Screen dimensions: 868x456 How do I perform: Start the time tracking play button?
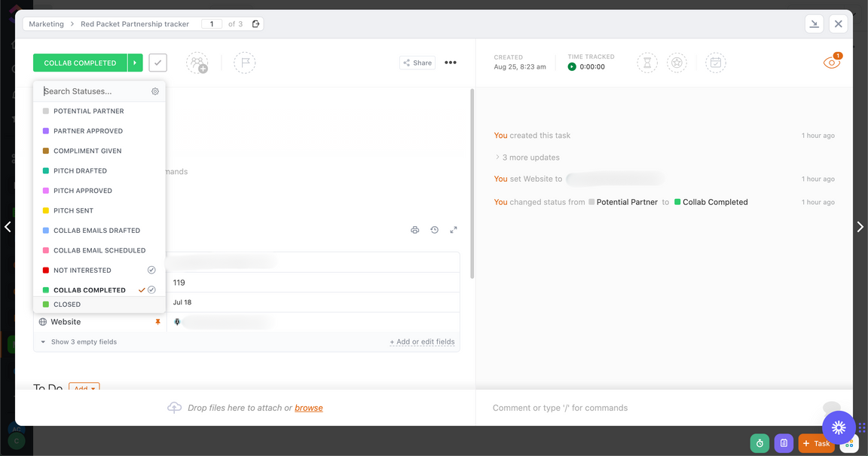pos(572,67)
